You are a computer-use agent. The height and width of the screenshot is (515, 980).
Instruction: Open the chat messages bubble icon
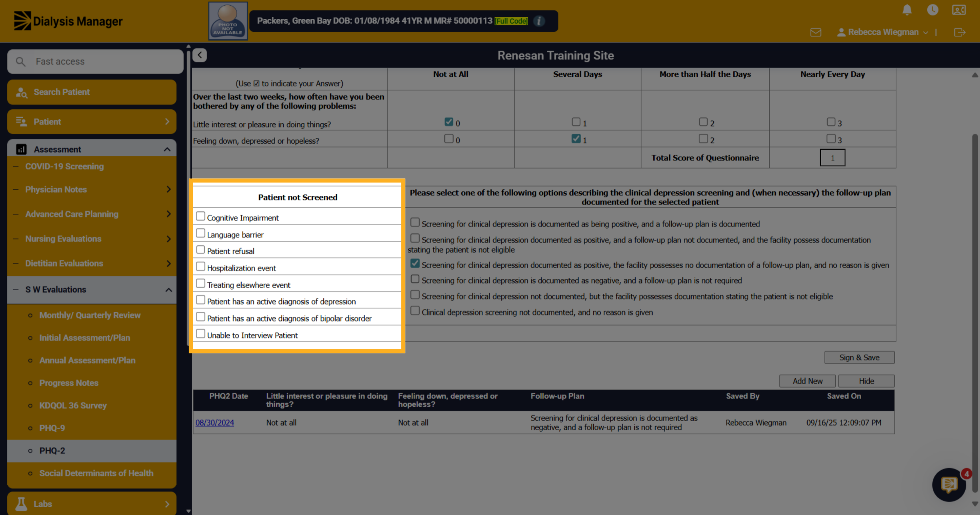[x=949, y=485]
